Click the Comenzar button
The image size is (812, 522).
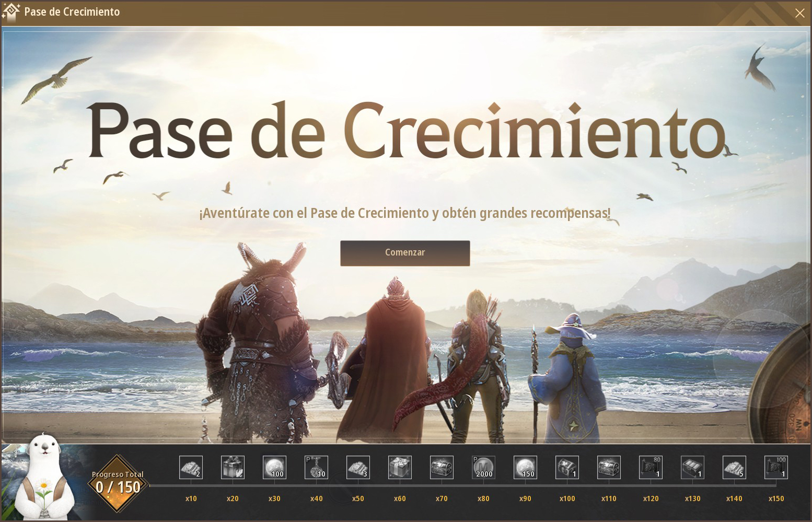tap(405, 253)
